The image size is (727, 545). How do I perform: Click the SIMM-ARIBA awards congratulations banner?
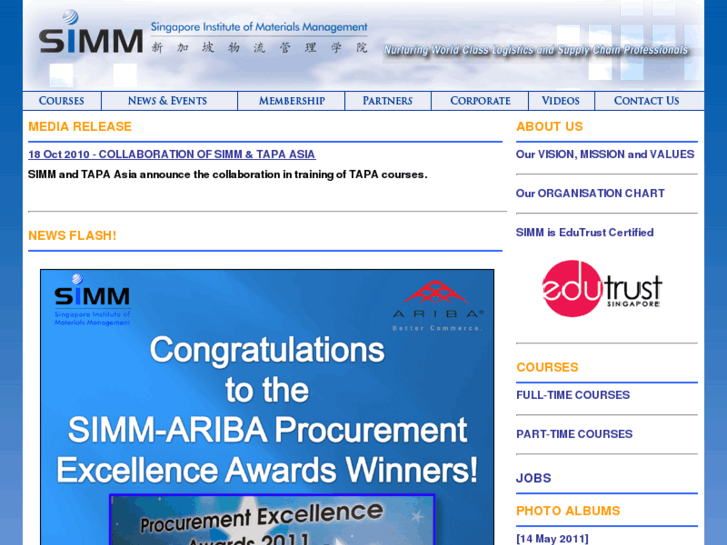point(267,407)
